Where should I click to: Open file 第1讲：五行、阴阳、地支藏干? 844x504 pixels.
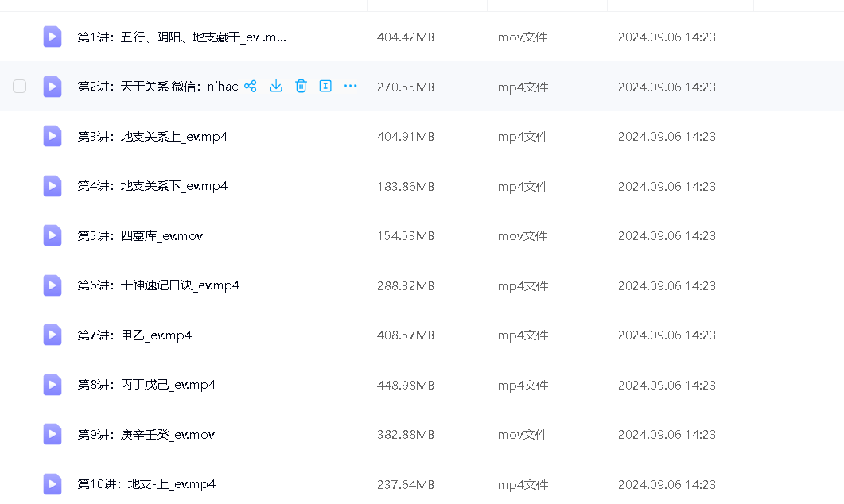coord(181,37)
